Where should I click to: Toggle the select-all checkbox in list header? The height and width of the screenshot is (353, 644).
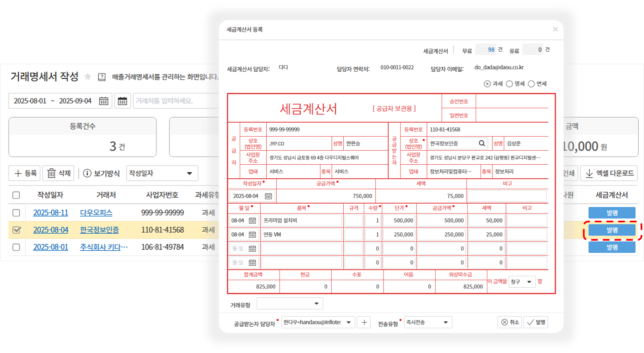tap(16, 195)
